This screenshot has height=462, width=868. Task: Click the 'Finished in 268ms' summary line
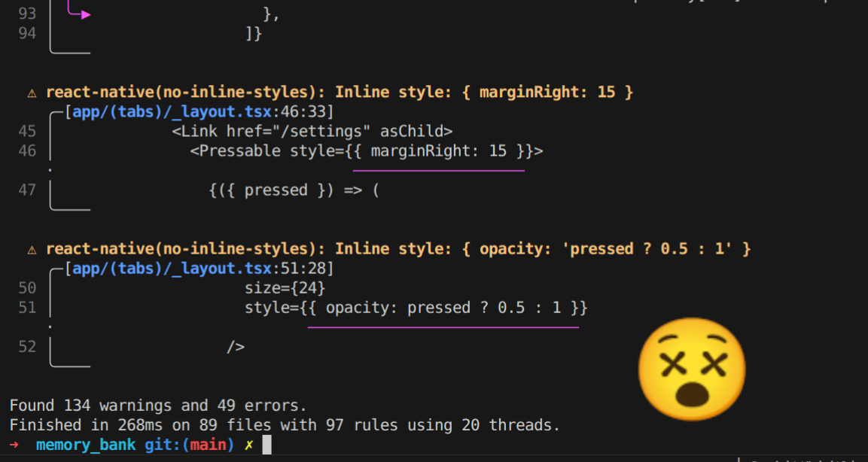pos(285,425)
